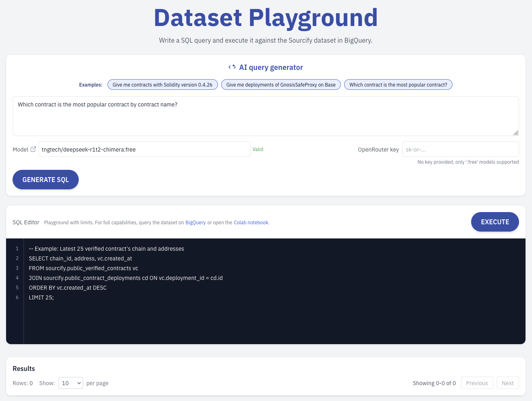Click line 6 containing LIMIT 25
532x401 pixels.
pyautogui.click(x=41, y=297)
